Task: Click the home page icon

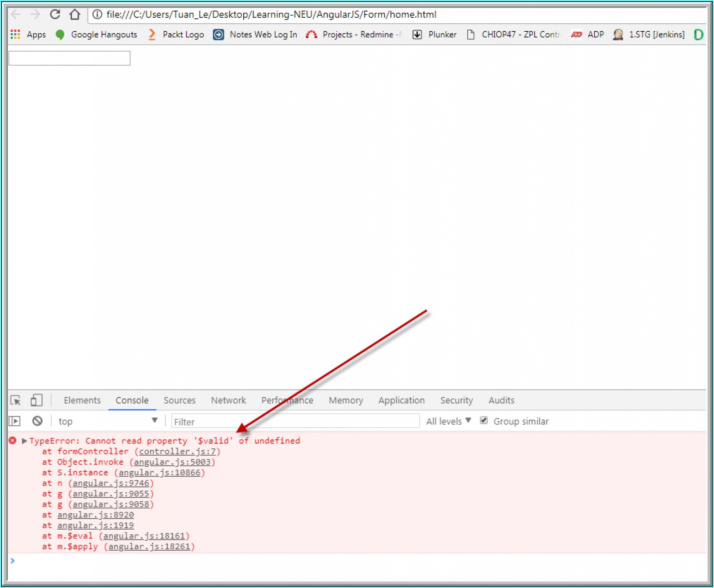Action: tap(75, 14)
